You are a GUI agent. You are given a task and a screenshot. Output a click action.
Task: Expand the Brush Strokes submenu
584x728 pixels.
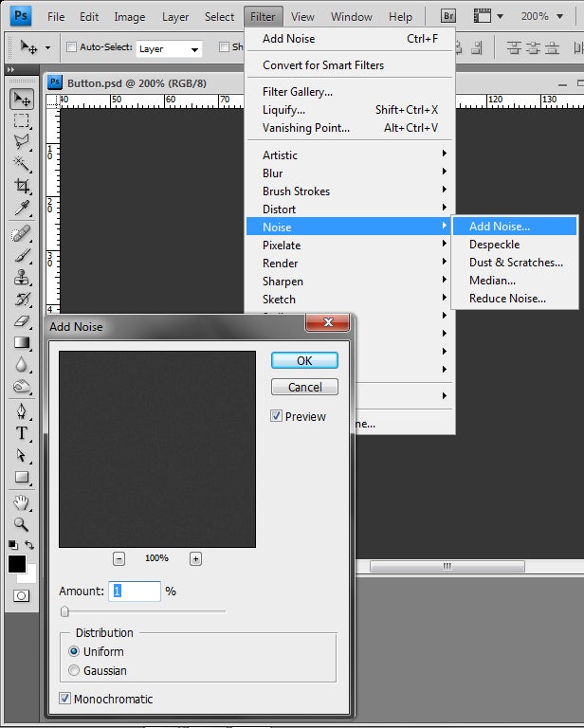(x=350, y=191)
